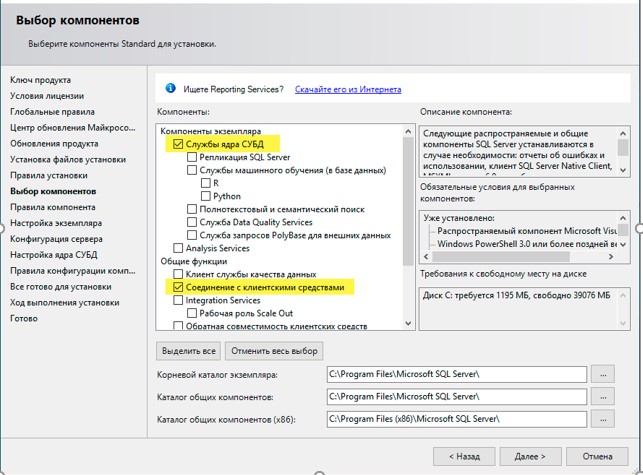Click the up arrow of the components list scrollbar

[x=408, y=132]
